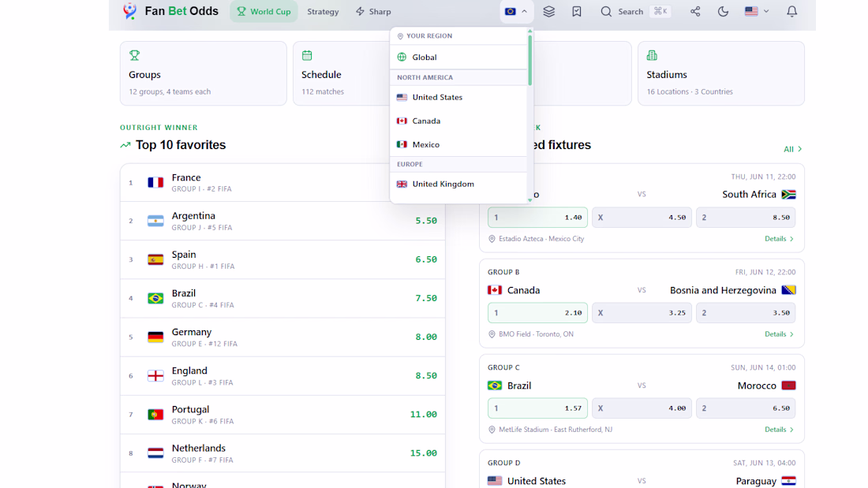Open Details for MetLife Stadium match
The width and height of the screenshot is (868, 488).
click(x=780, y=430)
